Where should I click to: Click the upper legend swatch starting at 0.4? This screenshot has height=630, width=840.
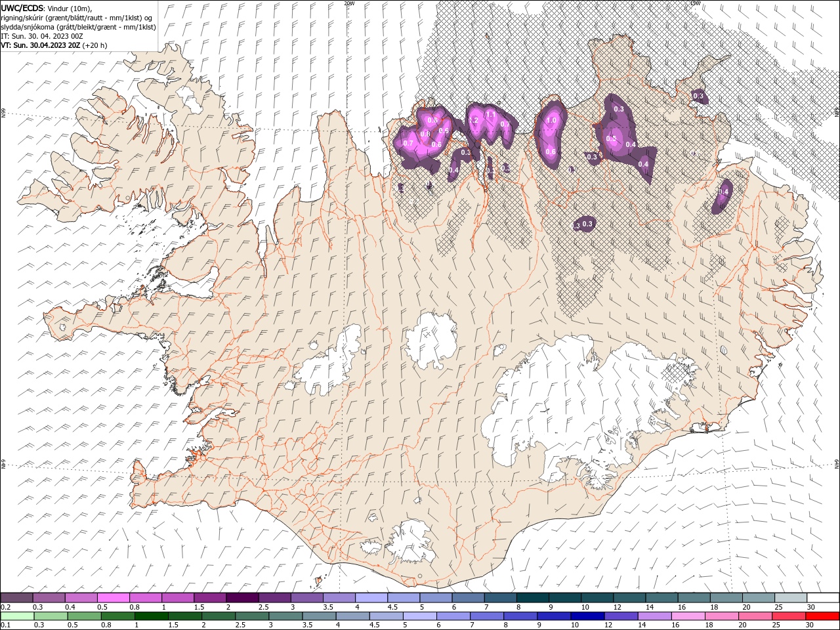click(x=81, y=598)
